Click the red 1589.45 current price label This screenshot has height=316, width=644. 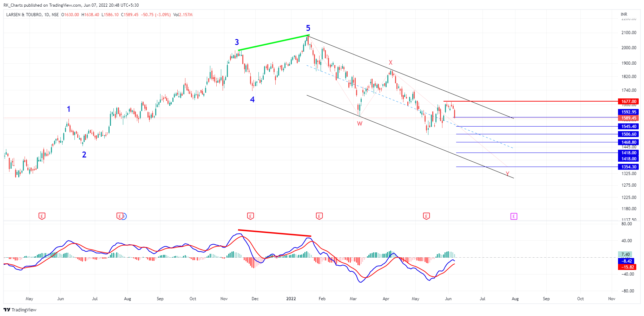pos(628,118)
